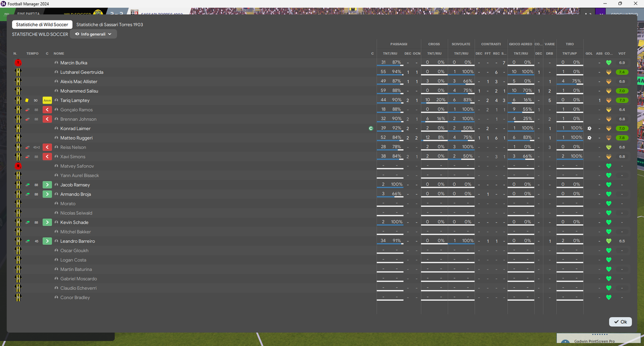644x346 pixels.
Task: Select Geertruida's 7.4 rating badge
Action: coord(622,72)
